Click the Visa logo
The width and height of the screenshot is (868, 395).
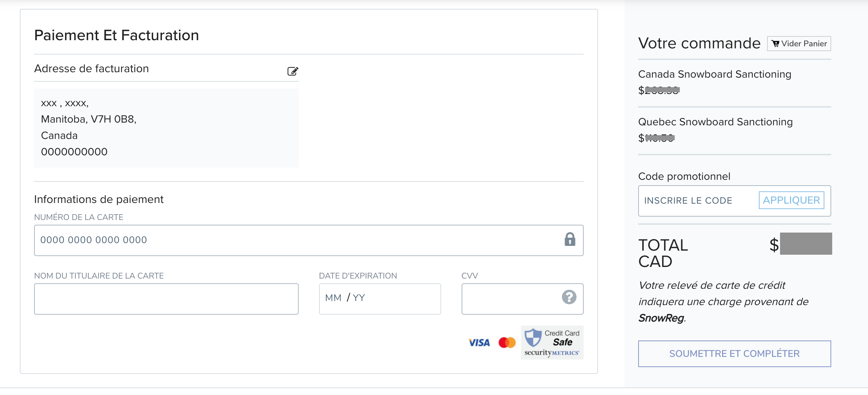479,343
